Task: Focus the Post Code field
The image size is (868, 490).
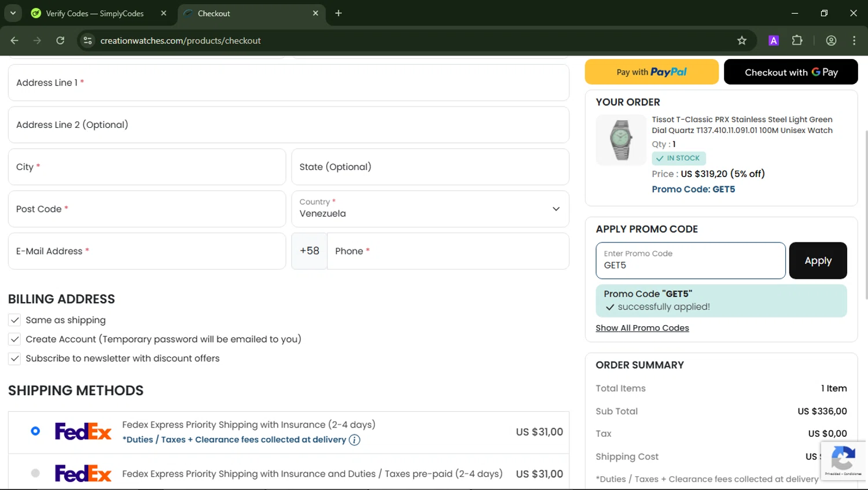Action: (x=147, y=209)
